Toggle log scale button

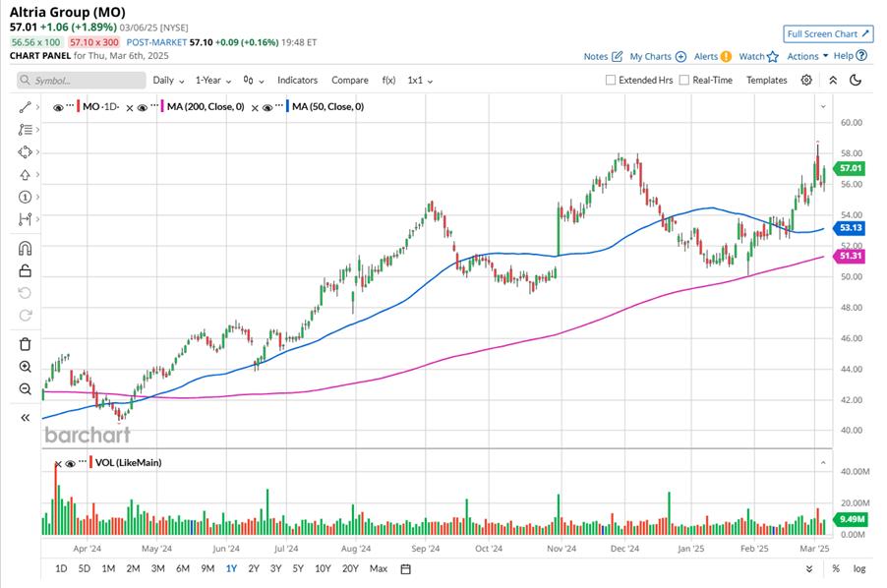click(859, 568)
